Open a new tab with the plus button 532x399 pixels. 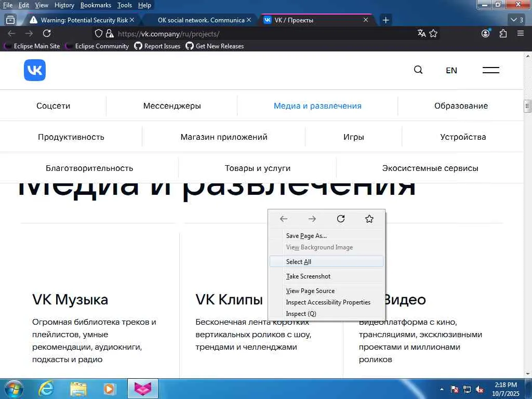385,20
